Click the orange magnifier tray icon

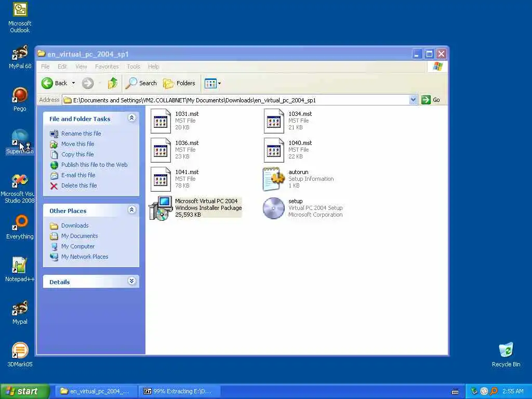pos(494,391)
